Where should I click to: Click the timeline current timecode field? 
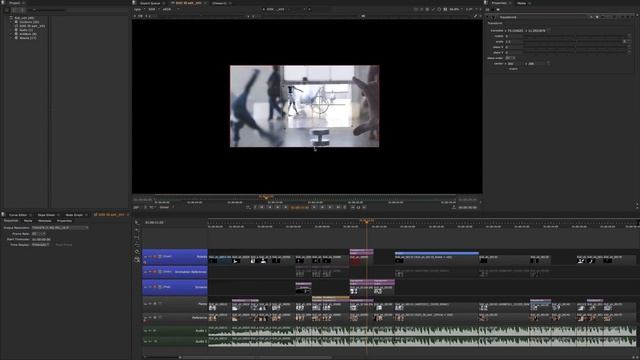[154, 222]
